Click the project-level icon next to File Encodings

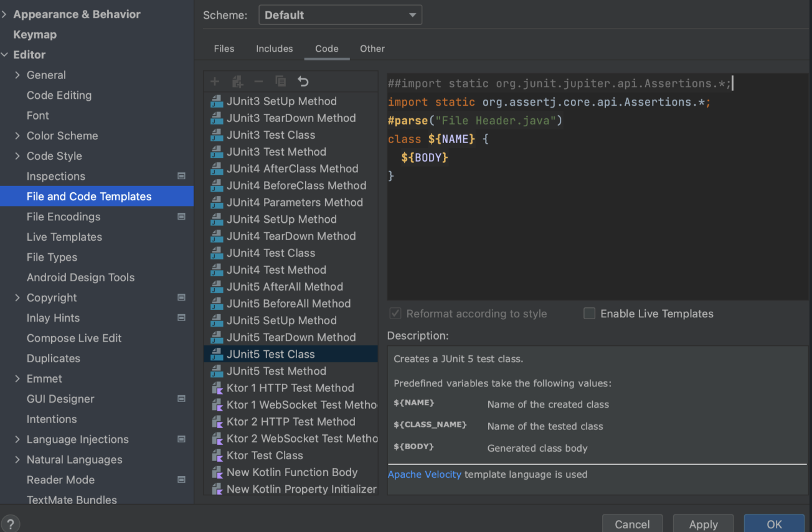[x=181, y=217]
